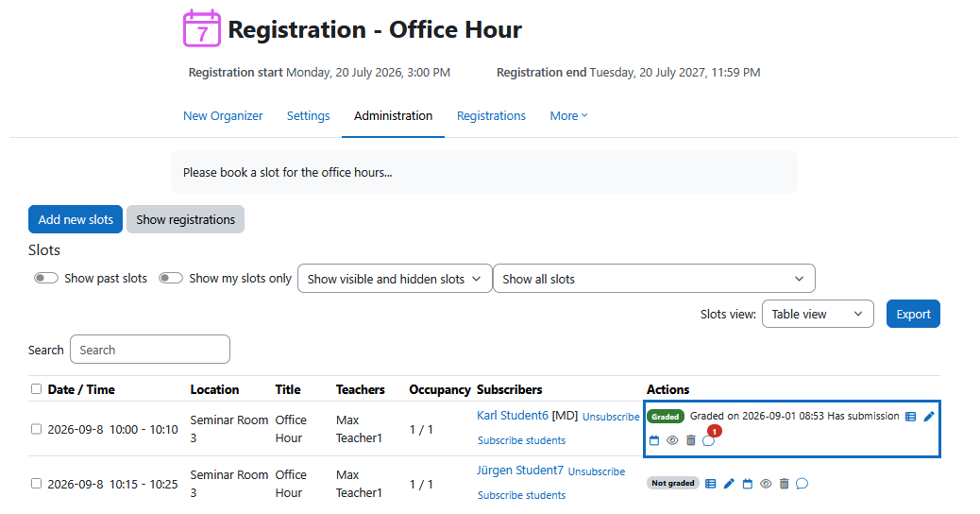Subscribe students for the 10:15 slot

(x=522, y=495)
